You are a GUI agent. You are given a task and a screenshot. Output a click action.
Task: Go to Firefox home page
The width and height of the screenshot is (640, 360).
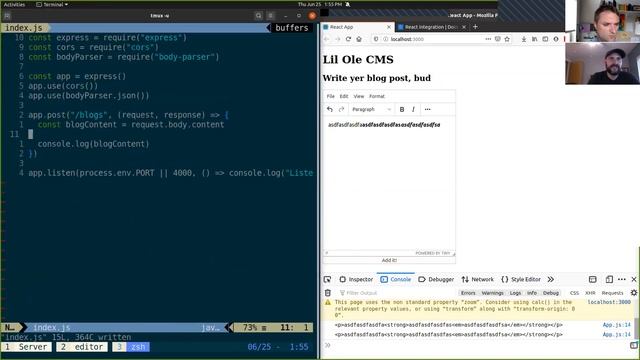pyautogui.click(x=359, y=39)
